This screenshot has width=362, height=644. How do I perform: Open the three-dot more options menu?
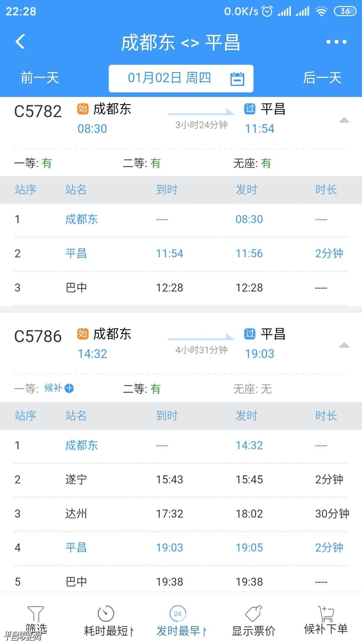point(336,42)
